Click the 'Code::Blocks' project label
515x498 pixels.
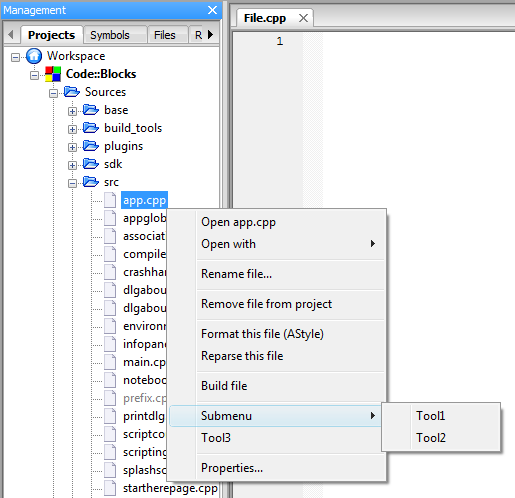tap(101, 74)
